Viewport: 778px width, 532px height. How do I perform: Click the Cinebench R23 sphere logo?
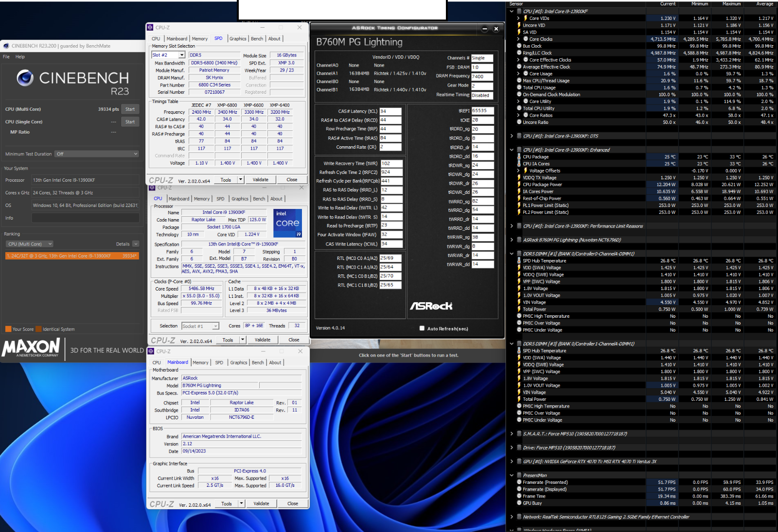25,78
